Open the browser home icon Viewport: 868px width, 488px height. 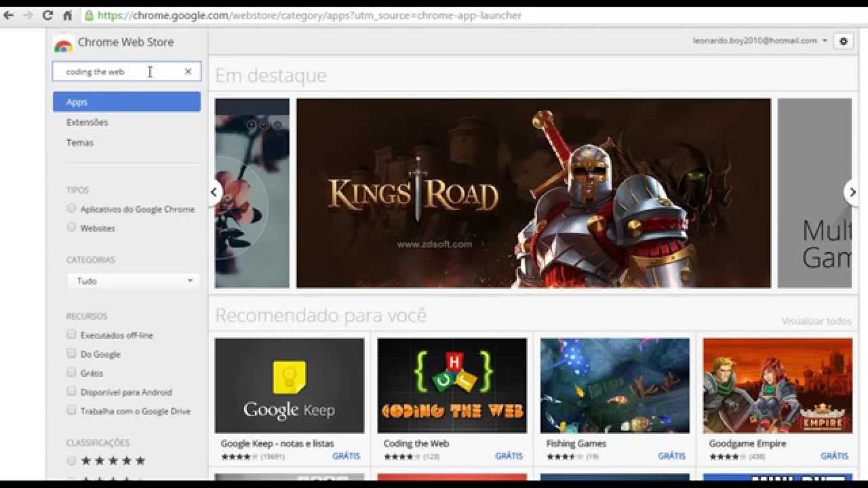click(x=67, y=15)
